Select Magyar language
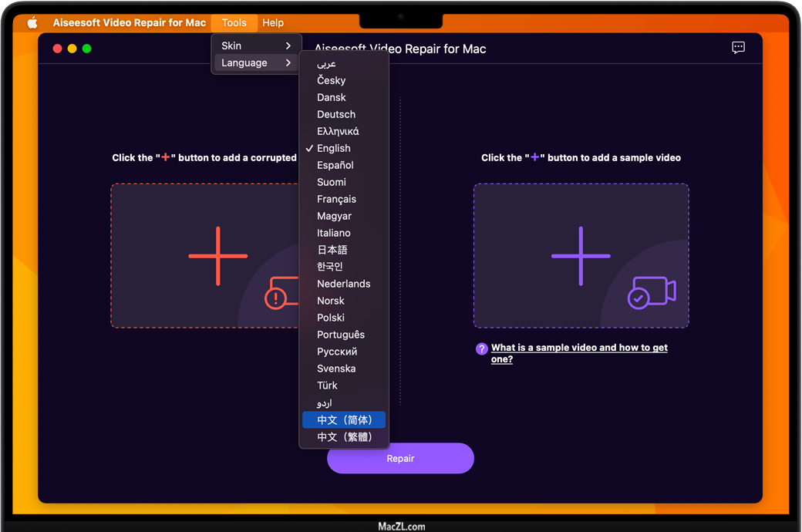The width and height of the screenshot is (802, 532). (x=344, y=216)
